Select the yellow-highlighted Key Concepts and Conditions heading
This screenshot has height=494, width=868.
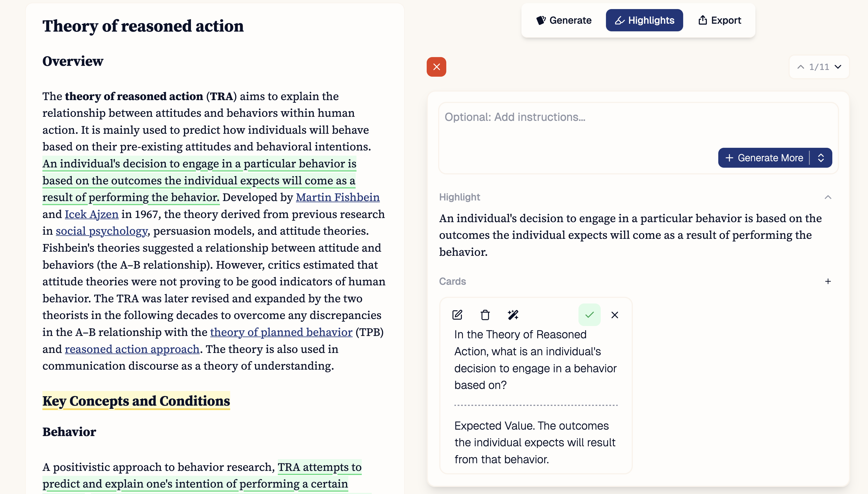tap(136, 401)
